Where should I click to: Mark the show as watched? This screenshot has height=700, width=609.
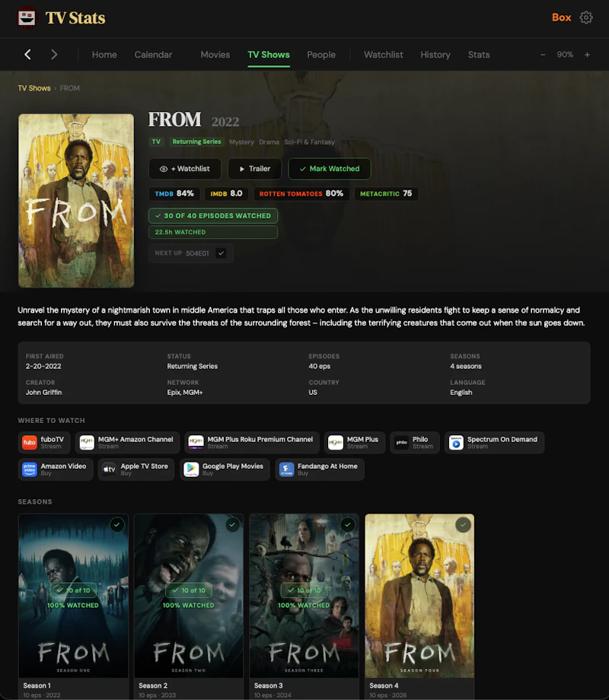pos(330,169)
